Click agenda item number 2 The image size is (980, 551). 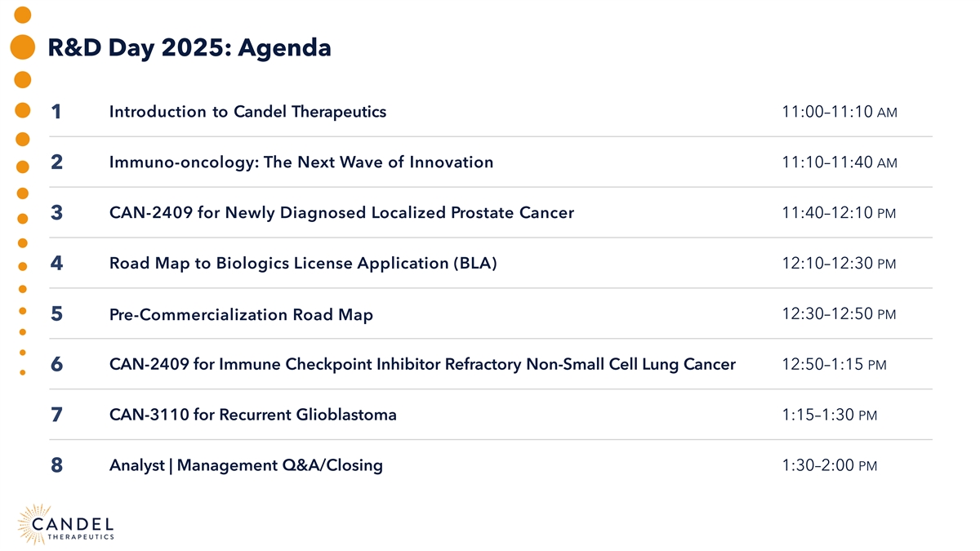point(56,162)
